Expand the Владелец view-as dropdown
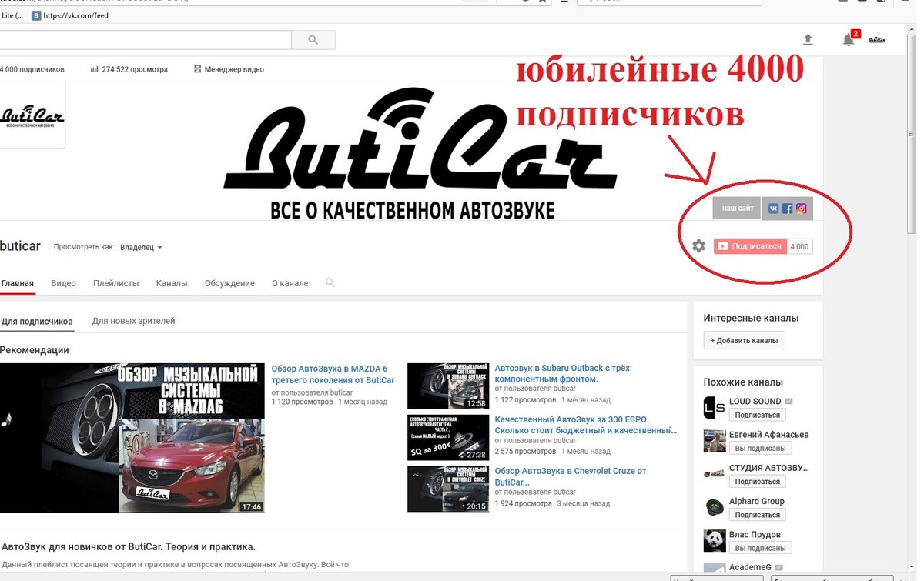 tap(142, 248)
